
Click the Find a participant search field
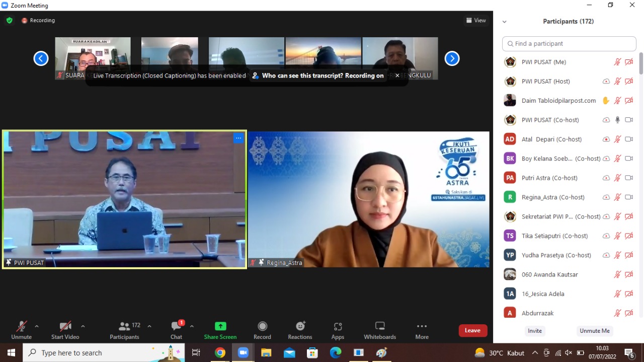[569, 44]
